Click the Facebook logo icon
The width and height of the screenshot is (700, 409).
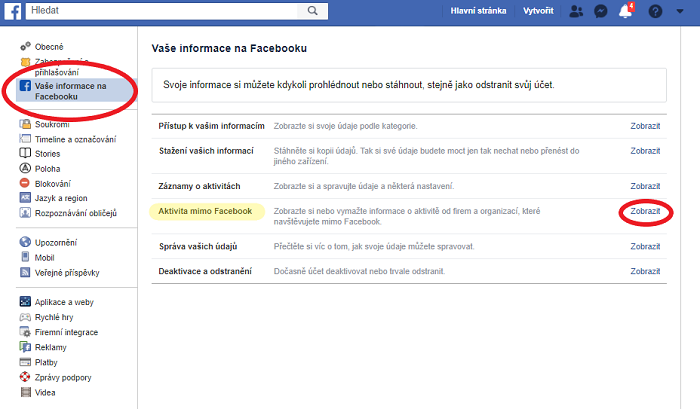[x=13, y=12]
